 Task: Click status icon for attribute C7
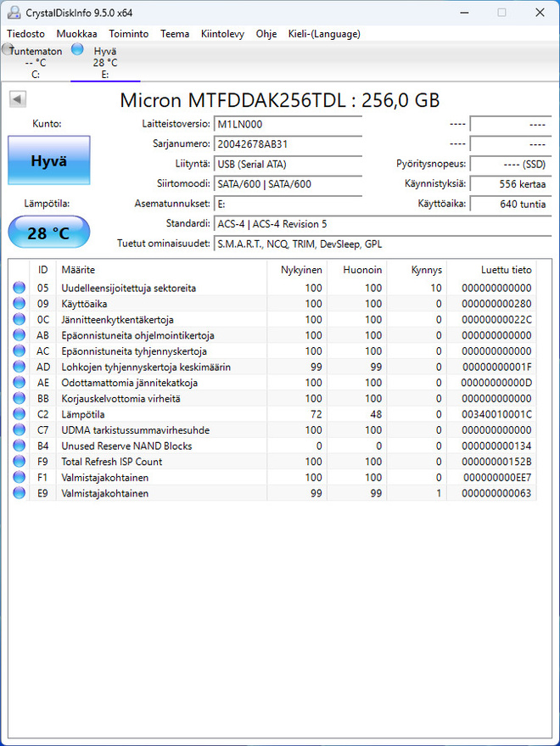19,429
